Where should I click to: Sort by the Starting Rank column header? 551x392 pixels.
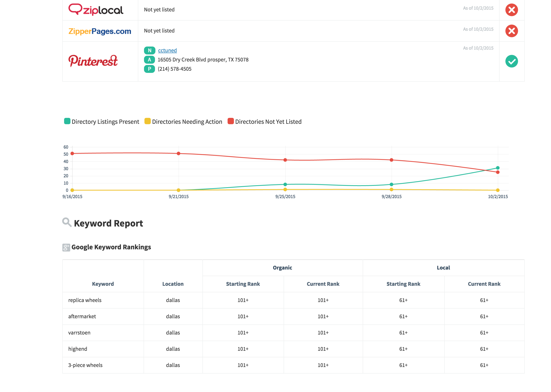tap(243, 284)
